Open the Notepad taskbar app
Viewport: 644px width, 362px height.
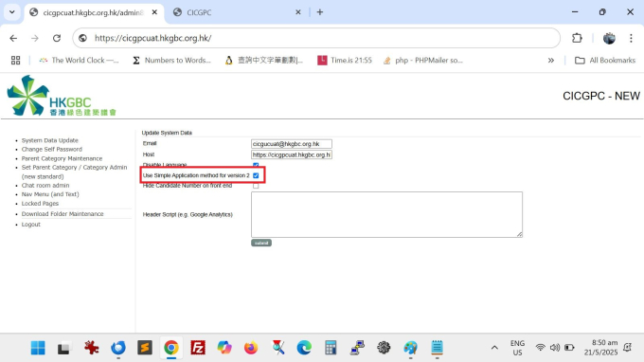437,348
